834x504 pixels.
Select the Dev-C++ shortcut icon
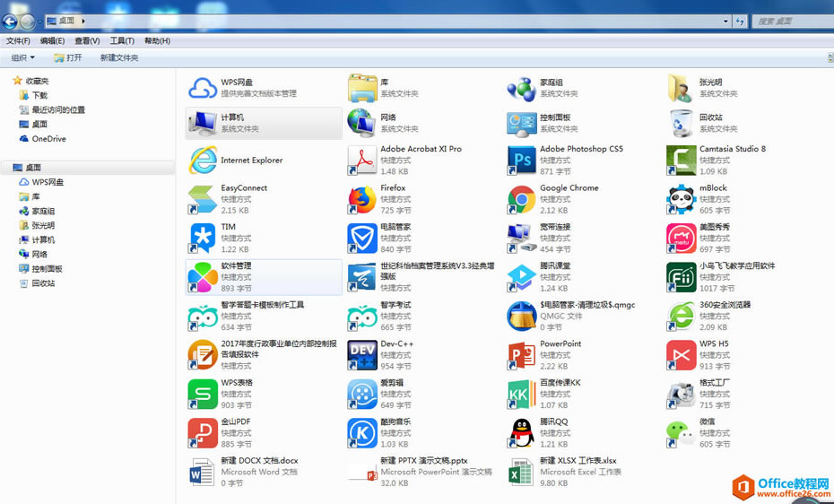tap(361, 354)
